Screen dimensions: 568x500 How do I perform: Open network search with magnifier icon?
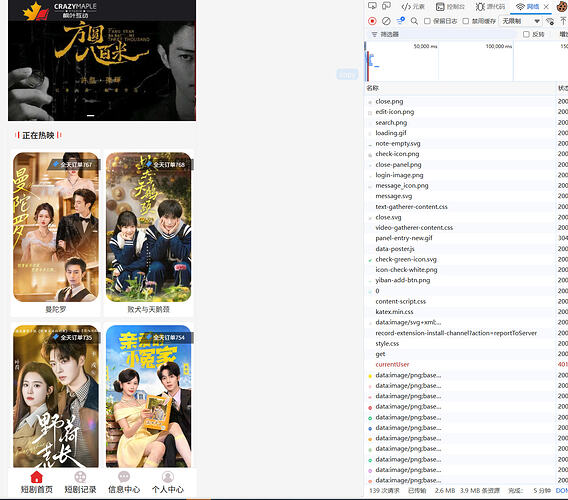tap(414, 21)
